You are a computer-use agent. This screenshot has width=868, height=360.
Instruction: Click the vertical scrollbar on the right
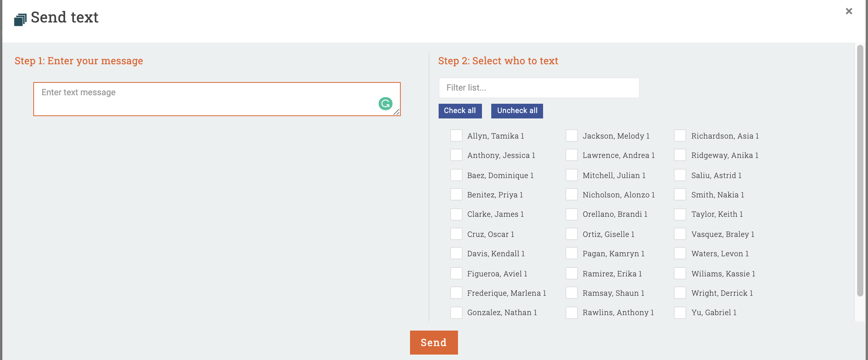860,170
